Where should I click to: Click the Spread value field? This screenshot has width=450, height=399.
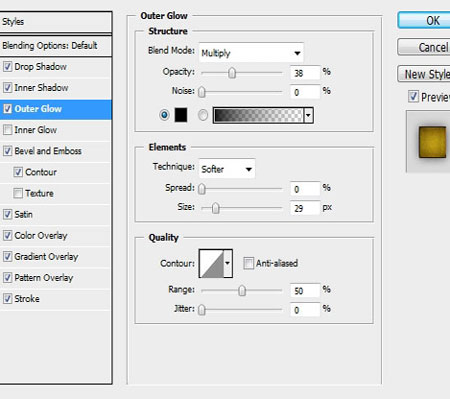(305, 189)
